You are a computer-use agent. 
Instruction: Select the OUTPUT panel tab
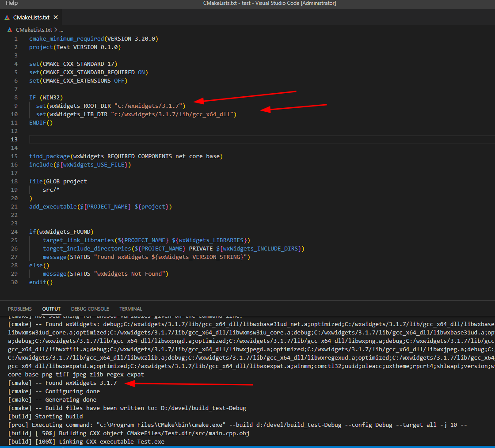point(51,309)
